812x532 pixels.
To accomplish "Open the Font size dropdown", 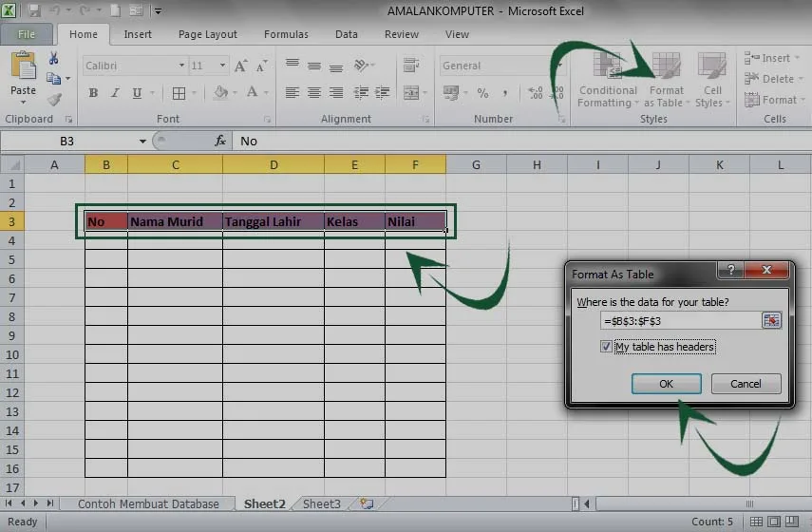I will coord(222,66).
